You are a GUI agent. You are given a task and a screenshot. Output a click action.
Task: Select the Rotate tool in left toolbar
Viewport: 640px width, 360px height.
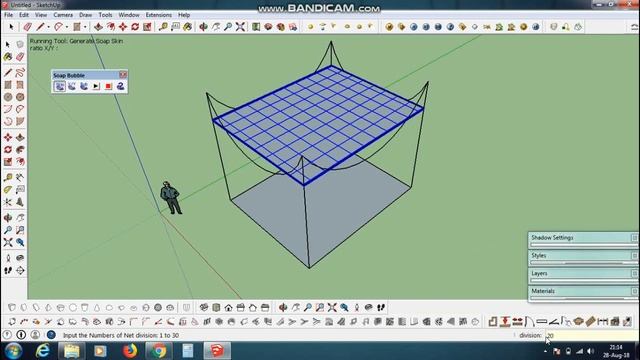tap(8, 149)
